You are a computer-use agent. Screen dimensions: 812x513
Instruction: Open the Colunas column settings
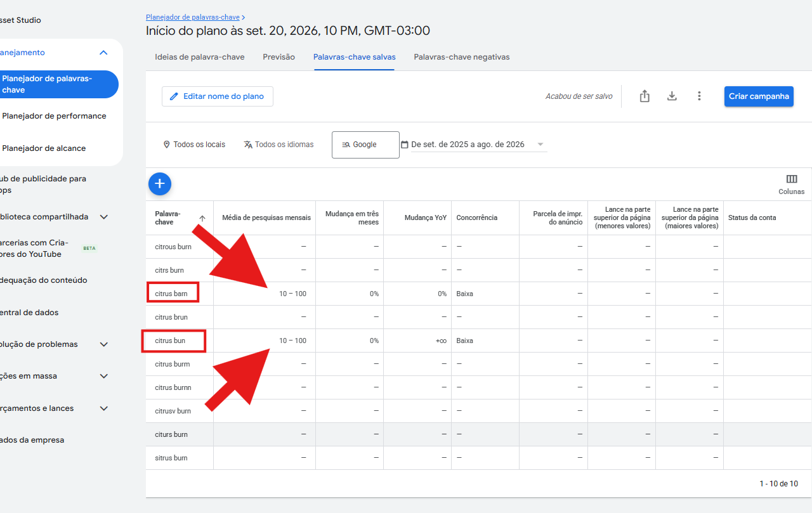pos(791,185)
